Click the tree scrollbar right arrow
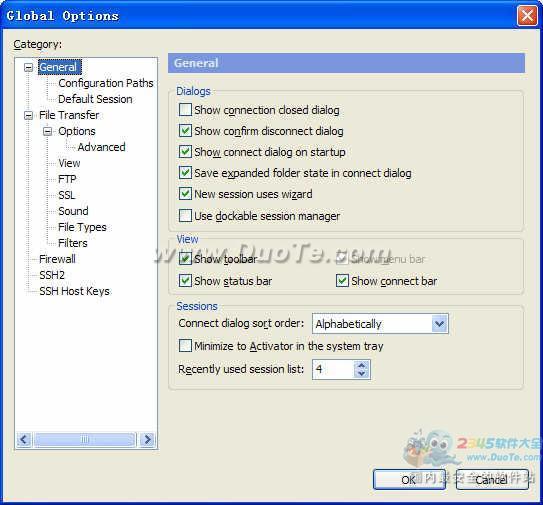543x505 pixels. pos(148,440)
